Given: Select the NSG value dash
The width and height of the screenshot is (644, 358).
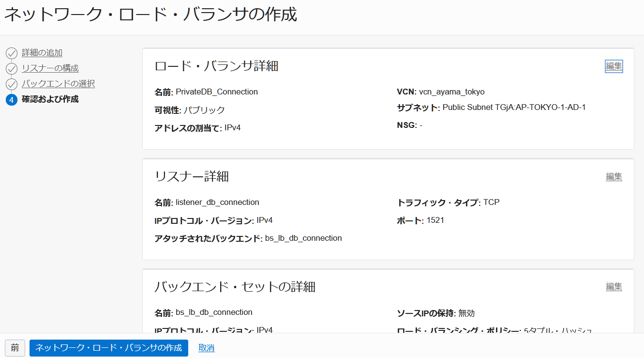Looking at the screenshot, I should (421, 125).
